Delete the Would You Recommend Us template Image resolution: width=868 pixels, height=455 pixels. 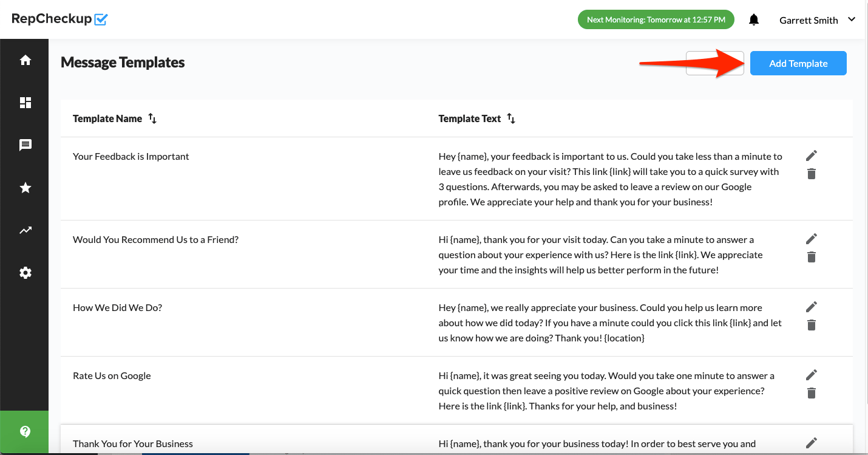(x=812, y=257)
